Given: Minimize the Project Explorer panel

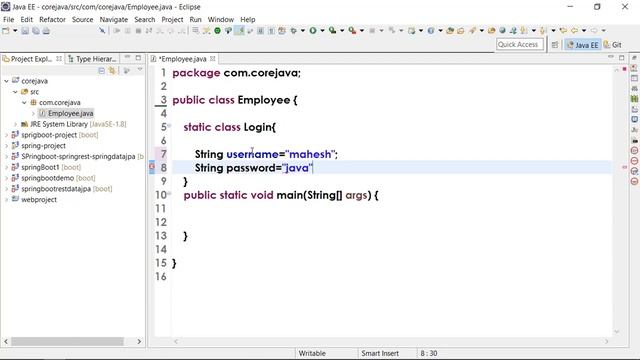Looking at the screenshot, I should click(127, 58).
